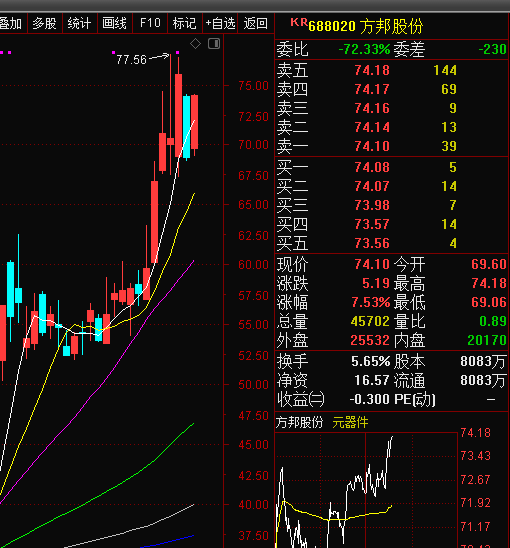The width and height of the screenshot is (510, 548).
Task: Click 买二 price 74.07
Action: click(x=372, y=186)
